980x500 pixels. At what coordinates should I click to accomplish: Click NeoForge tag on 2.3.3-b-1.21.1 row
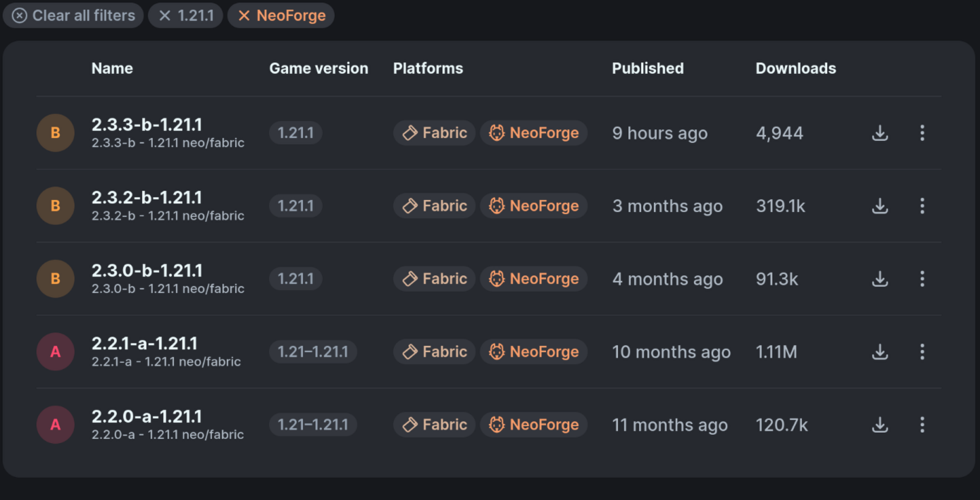pos(533,133)
